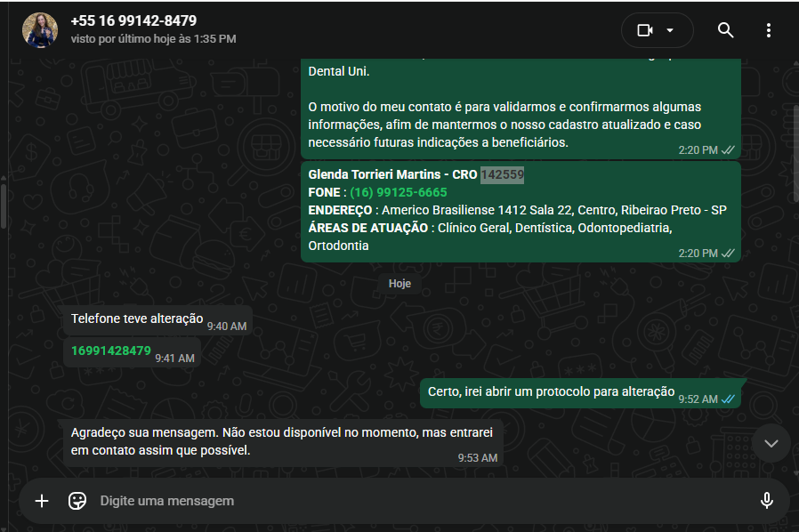
Task: Open the three-dot chat menu
Action: tap(769, 30)
